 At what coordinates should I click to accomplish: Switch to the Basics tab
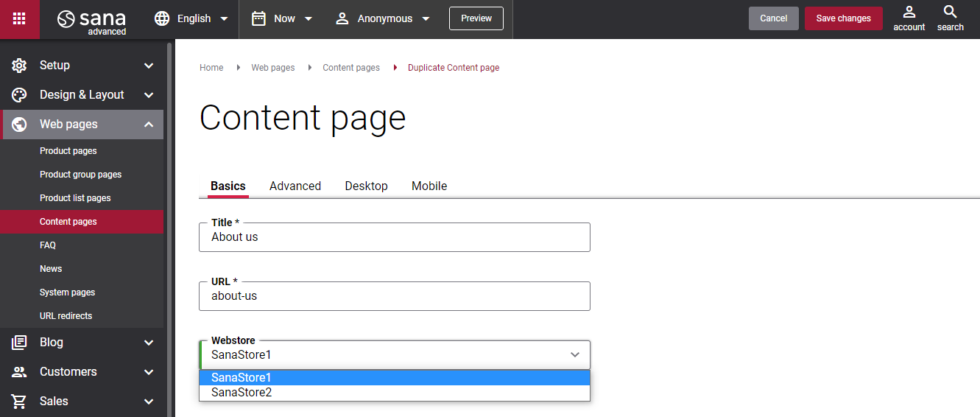click(x=228, y=186)
